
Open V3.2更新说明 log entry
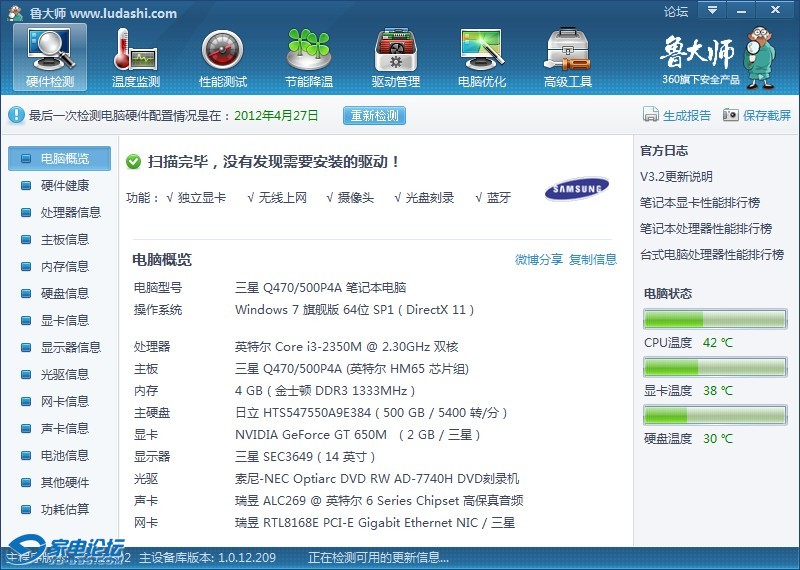(676, 177)
